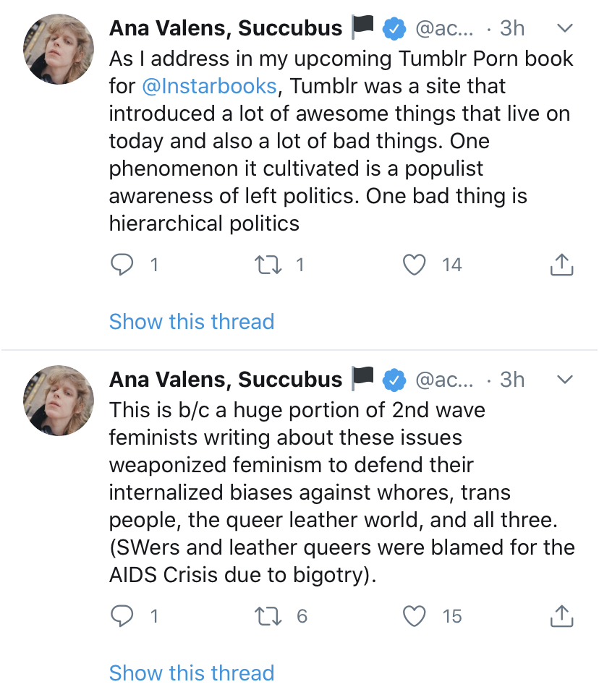Show this thread under second tweet
Screen dimensions: 599x700
click(x=192, y=673)
